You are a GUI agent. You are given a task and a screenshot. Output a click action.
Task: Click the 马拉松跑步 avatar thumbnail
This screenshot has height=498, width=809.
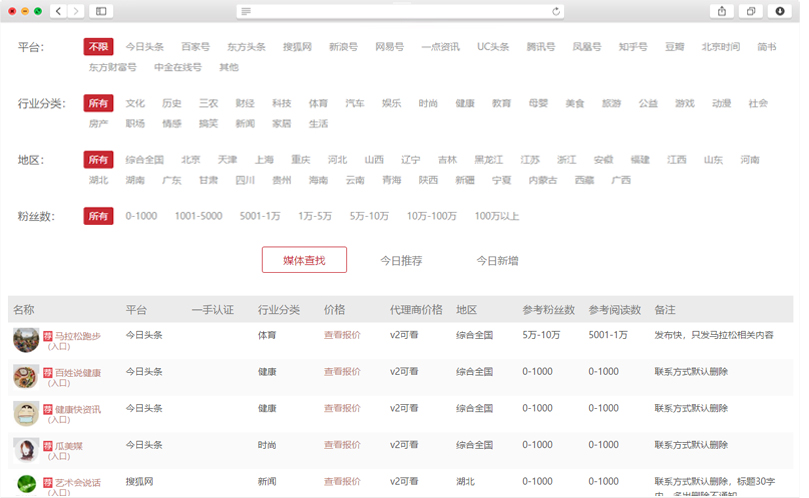[x=26, y=339]
